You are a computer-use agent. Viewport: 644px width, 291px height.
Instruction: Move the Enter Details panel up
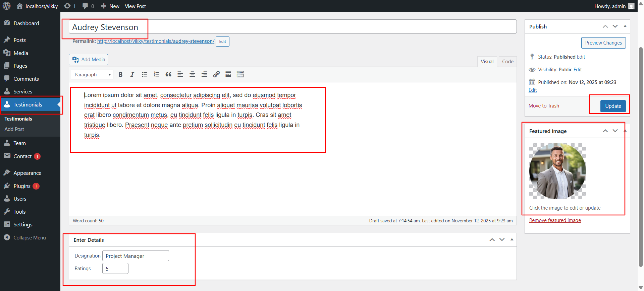492,240
